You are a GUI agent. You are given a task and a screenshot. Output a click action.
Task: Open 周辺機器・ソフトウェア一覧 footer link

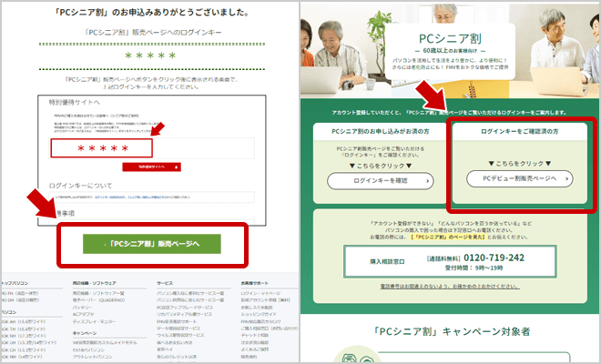point(98,293)
